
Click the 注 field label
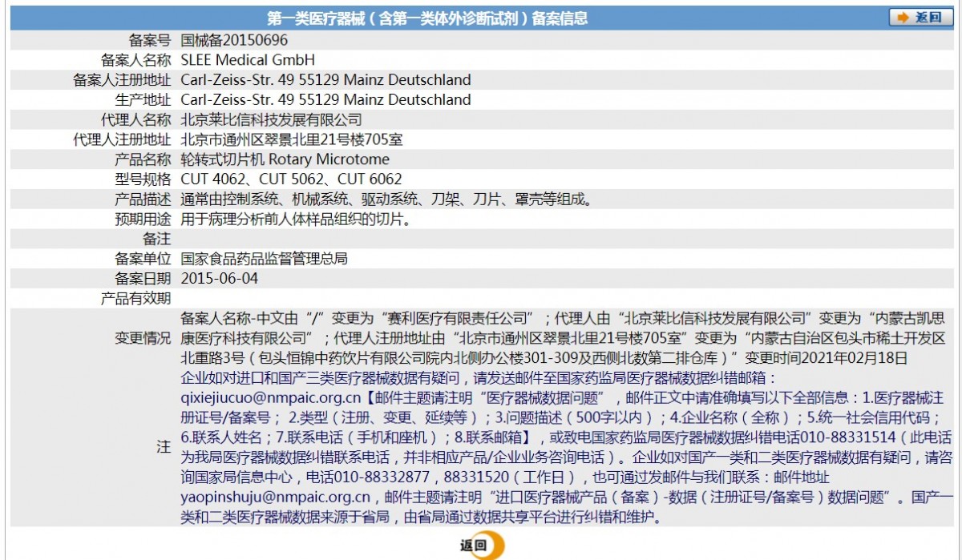pyautogui.click(x=164, y=448)
